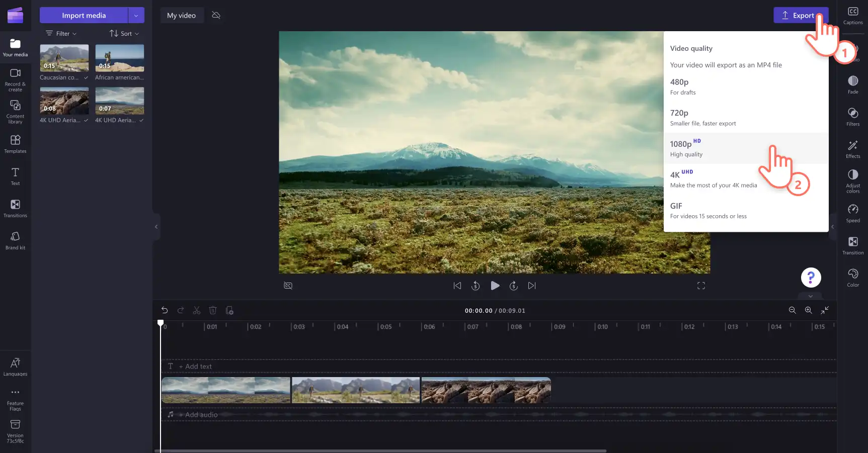
Task: Toggle the cloud sync off icon
Action: [216, 15]
